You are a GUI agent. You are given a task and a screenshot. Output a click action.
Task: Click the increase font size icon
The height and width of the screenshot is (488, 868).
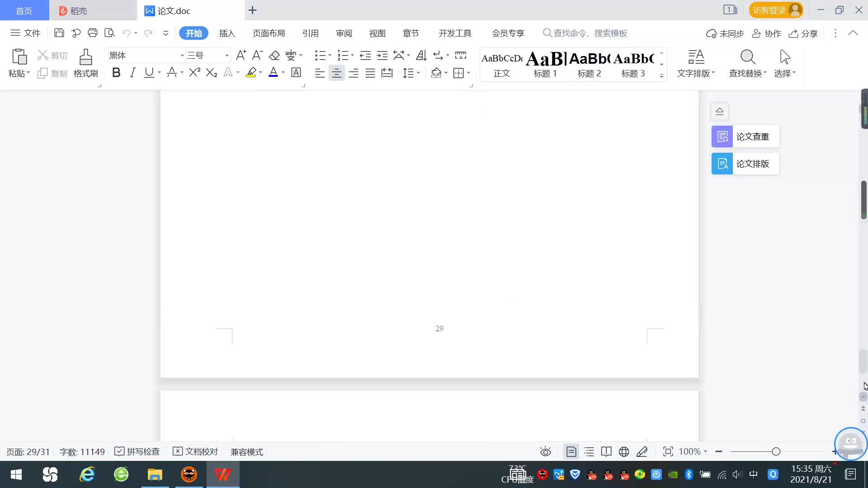pyautogui.click(x=241, y=56)
